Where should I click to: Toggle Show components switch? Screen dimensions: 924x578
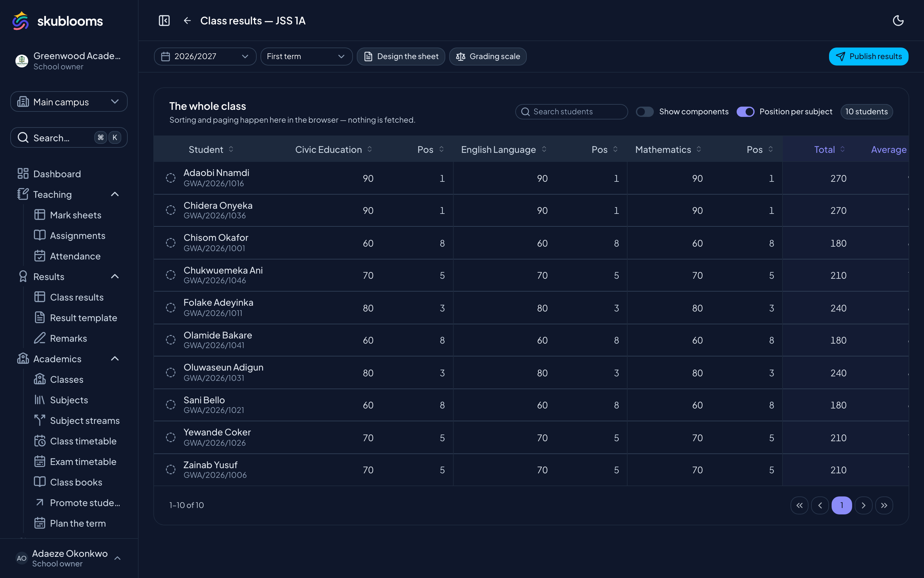point(645,112)
